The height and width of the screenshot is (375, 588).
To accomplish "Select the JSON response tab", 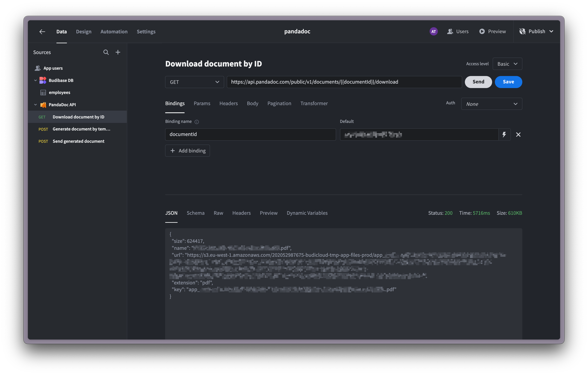I will [171, 213].
